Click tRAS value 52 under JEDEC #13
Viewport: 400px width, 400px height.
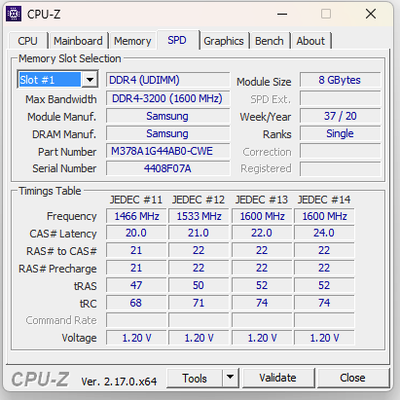(262, 285)
